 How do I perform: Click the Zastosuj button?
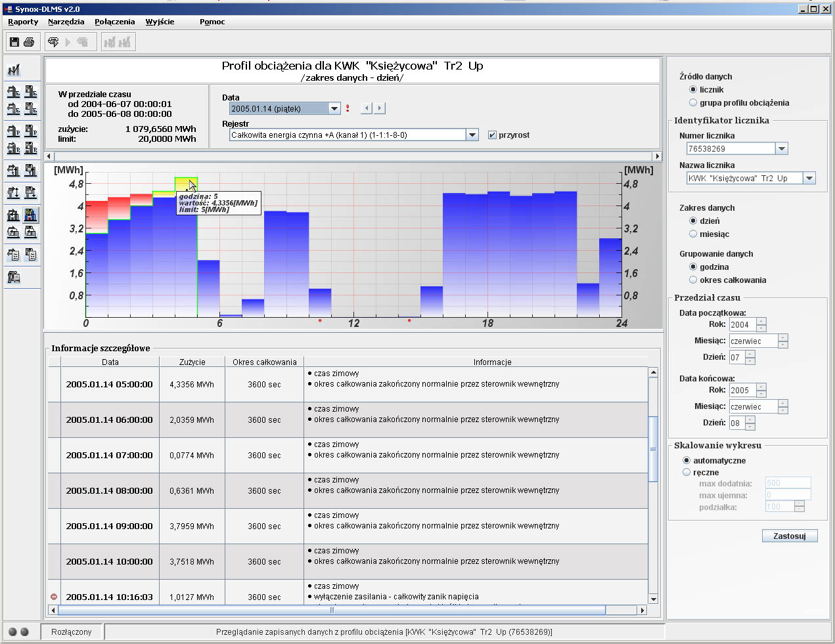(789, 536)
